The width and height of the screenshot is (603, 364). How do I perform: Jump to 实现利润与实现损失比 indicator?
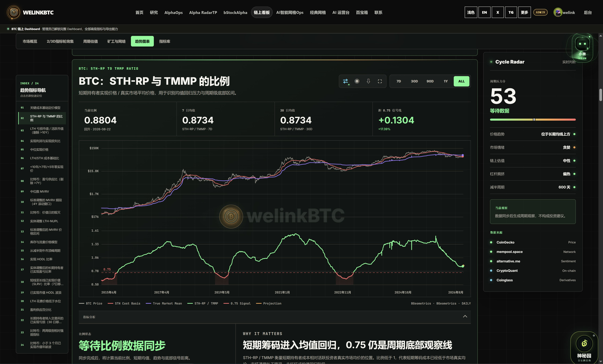click(x=42, y=141)
